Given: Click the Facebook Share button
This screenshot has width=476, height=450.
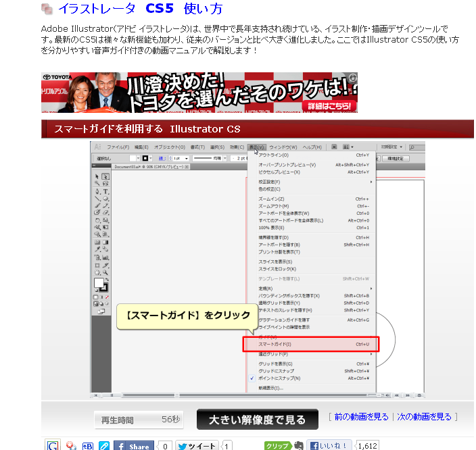Looking at the screenshot, I should [134, 446].
